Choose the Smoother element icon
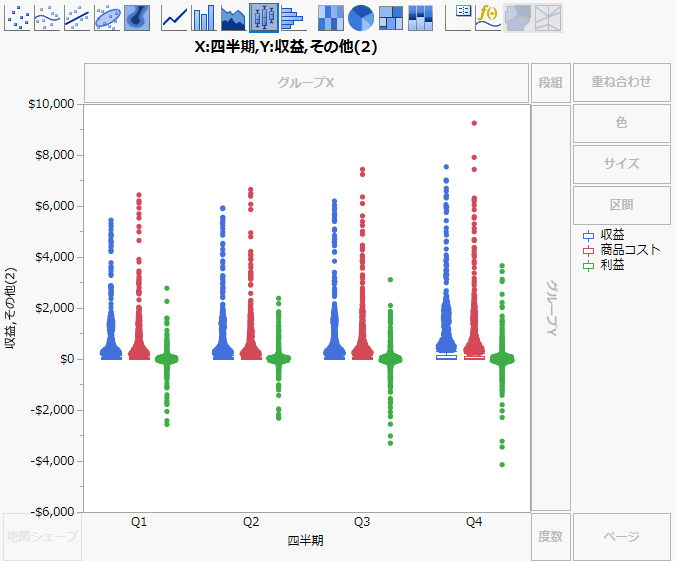Viewport: 676px width, 561px height. [47, 17]
